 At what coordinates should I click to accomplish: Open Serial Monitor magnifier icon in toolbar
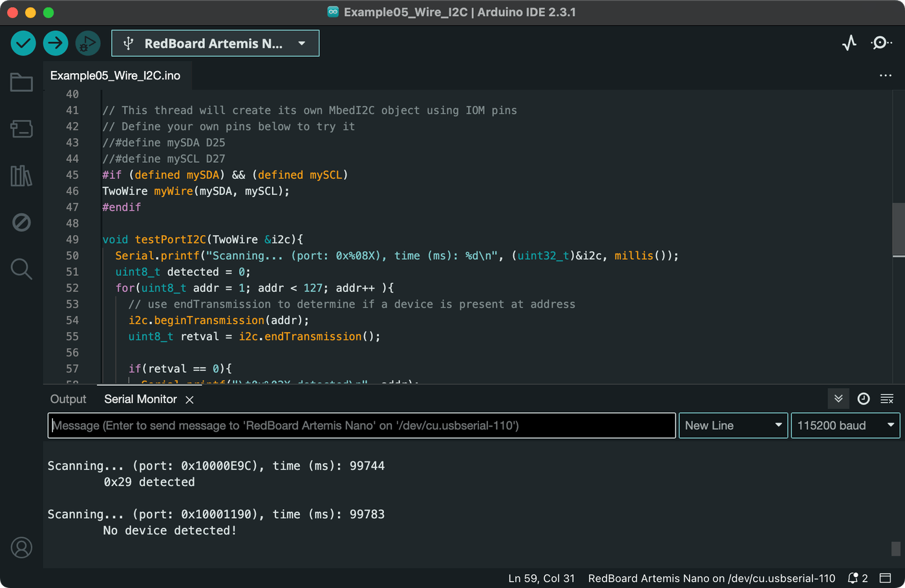coord(881,43)
